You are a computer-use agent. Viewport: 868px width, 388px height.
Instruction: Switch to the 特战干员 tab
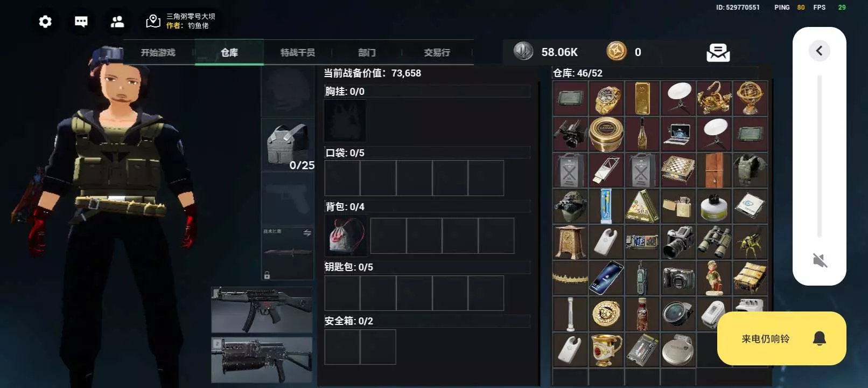click(x=298, y=52)
